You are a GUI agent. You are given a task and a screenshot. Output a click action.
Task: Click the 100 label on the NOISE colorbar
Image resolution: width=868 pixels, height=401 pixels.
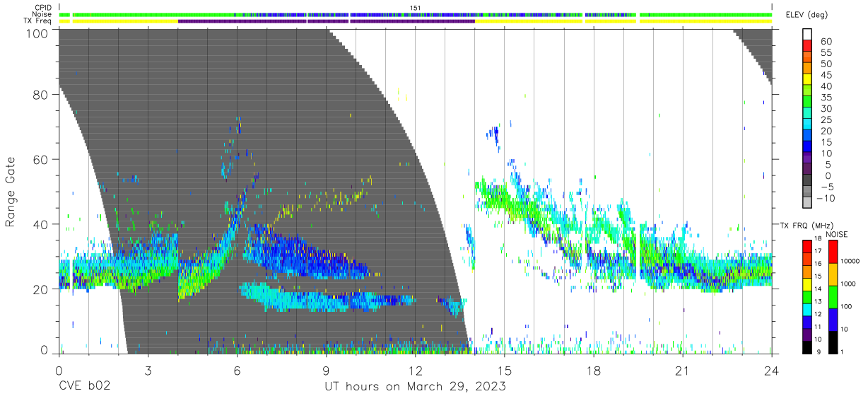[x=846, y=308]
